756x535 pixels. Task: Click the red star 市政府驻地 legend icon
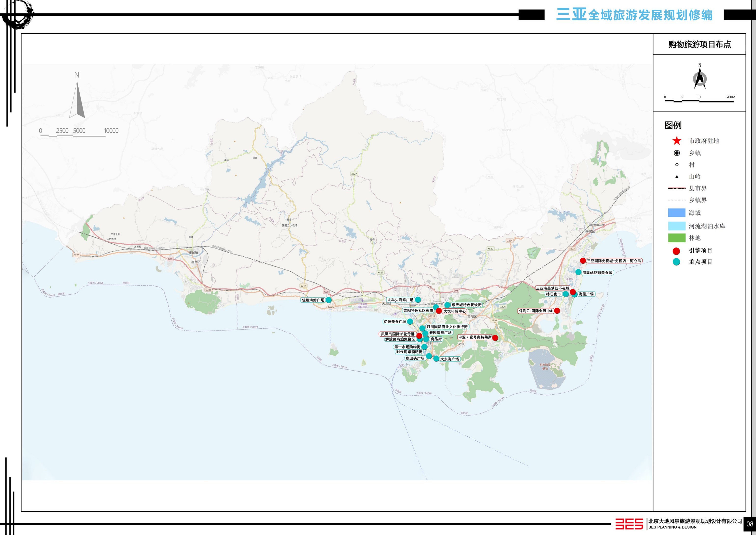tap(676, 141)
